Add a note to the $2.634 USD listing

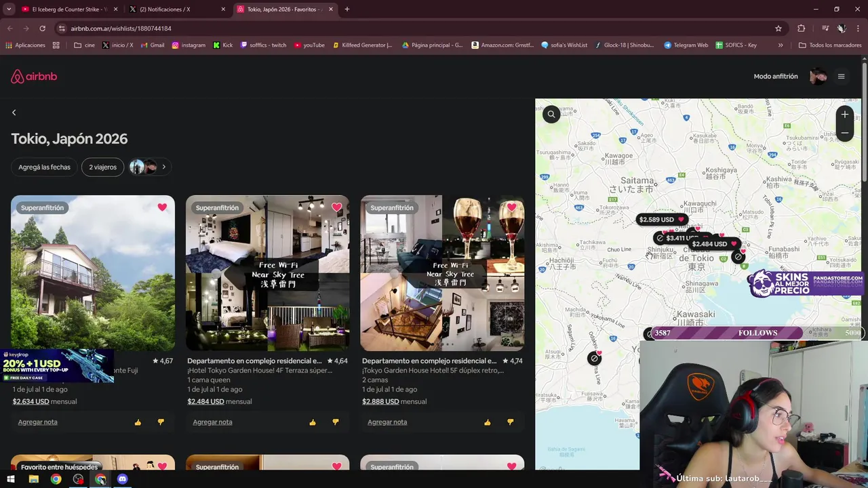click(38, 422)
